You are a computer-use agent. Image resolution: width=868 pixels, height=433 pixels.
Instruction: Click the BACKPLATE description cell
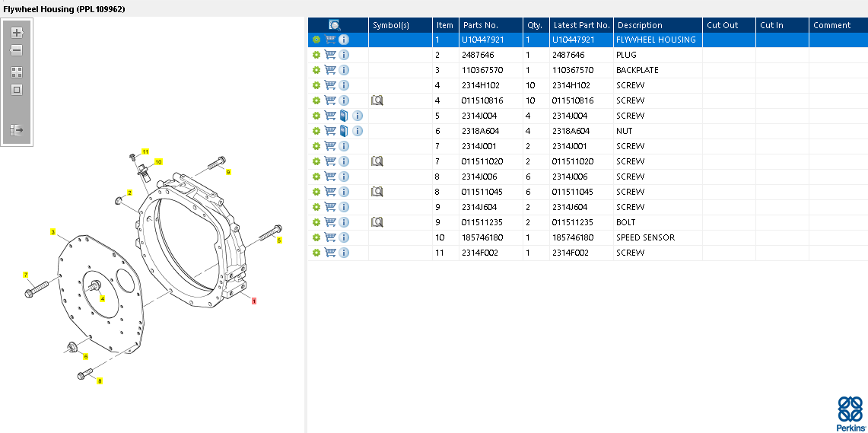pyautogui.click(x=657, y=70)
